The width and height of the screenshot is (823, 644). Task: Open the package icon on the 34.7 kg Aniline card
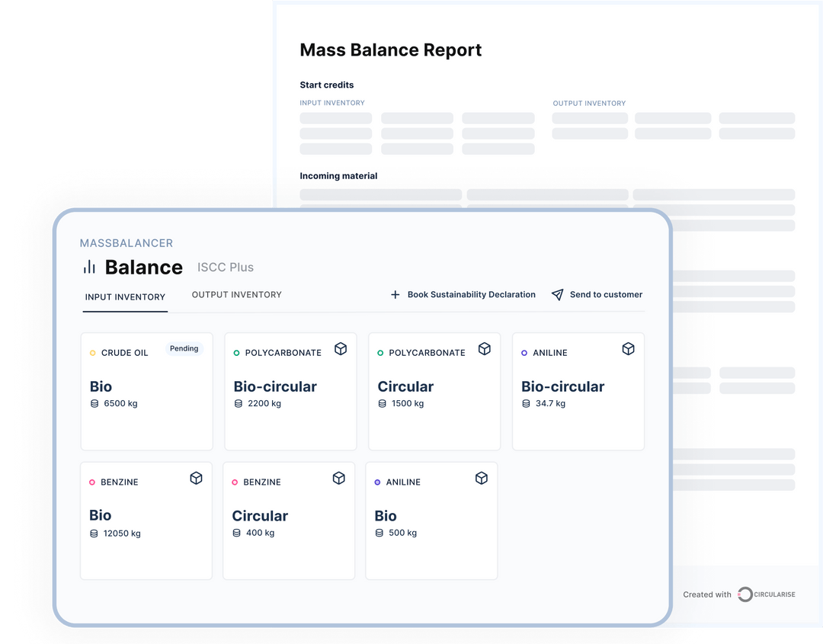[628, 349]
